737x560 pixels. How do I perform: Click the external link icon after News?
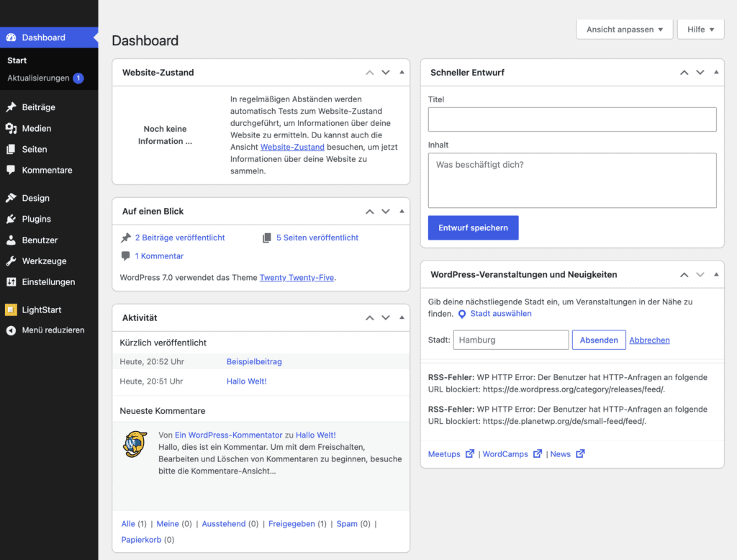[580, 453]
